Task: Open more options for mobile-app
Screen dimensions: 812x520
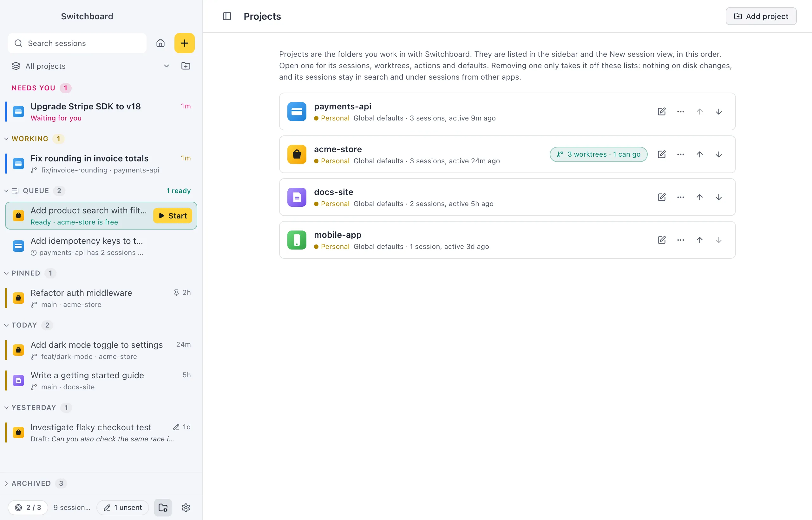Action: (681, 240)
